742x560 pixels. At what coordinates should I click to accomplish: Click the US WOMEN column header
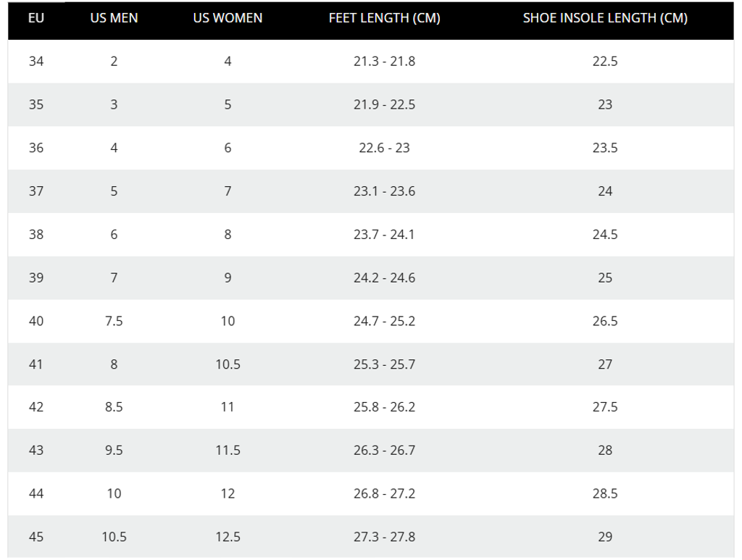(228, 19)
